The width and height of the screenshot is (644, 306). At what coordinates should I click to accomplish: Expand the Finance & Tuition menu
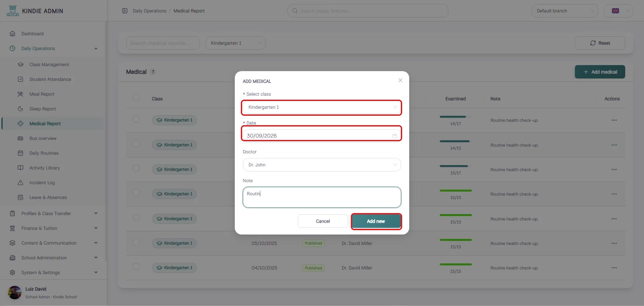(x=54, y=228)
